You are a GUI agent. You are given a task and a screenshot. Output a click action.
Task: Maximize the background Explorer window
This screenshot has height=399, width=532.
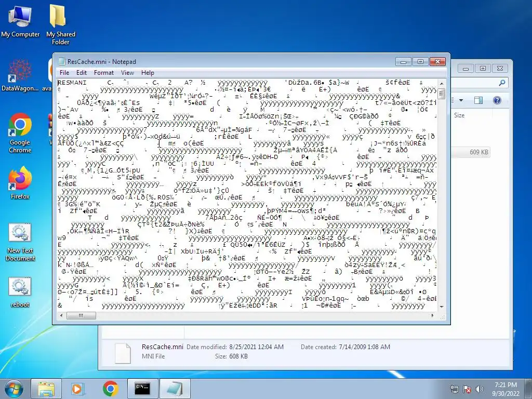coord(483,69)
